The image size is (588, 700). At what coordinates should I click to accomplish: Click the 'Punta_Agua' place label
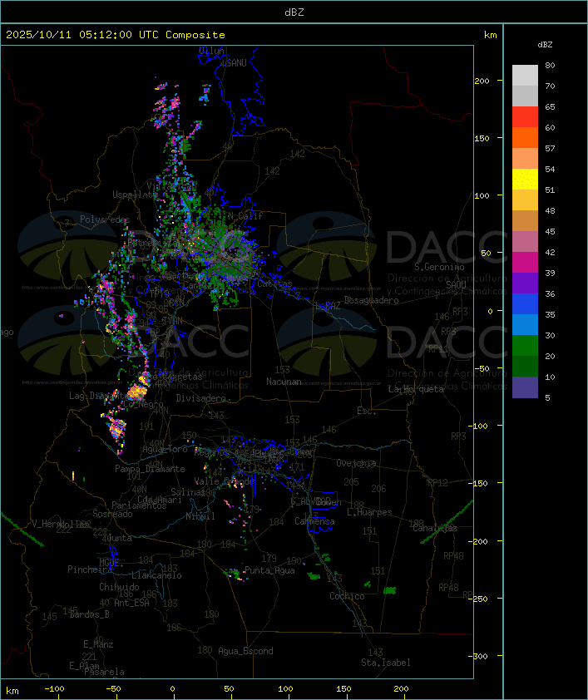(x=269, y=570)
